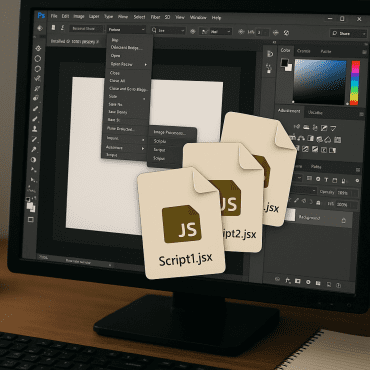Open the Window menu
370x370 pixels.
coord(198,17)
